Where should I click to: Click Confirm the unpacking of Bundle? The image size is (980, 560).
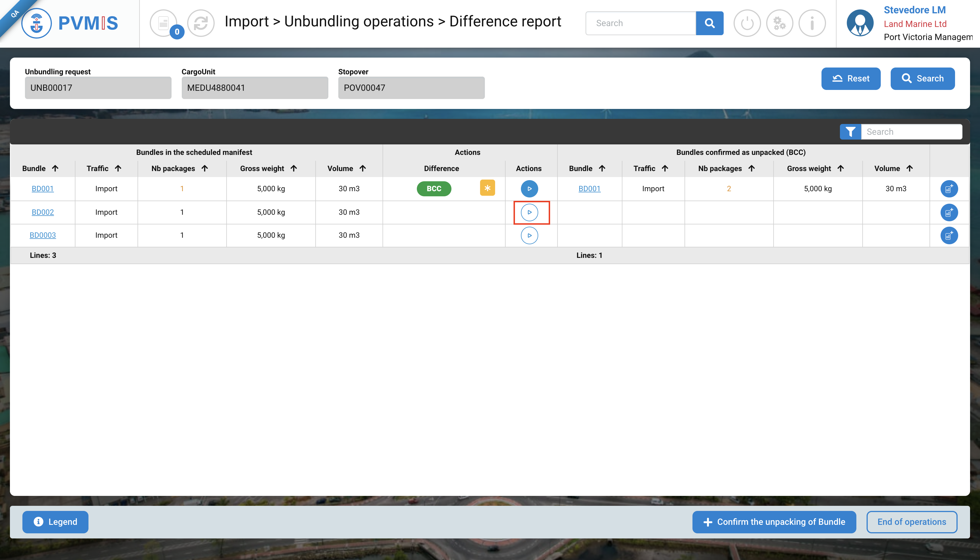click(x=774, y=522)
